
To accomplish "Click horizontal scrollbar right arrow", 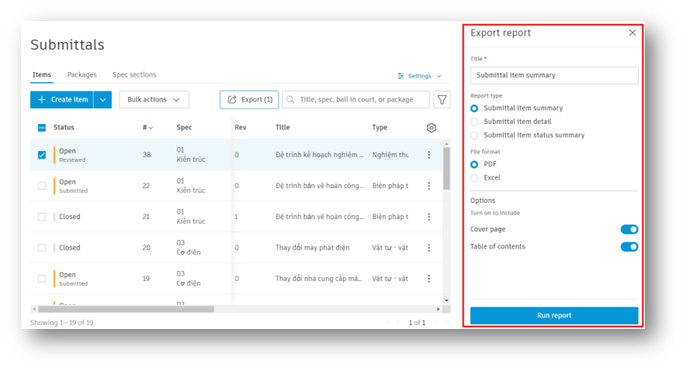I will (x=438, y=309).
